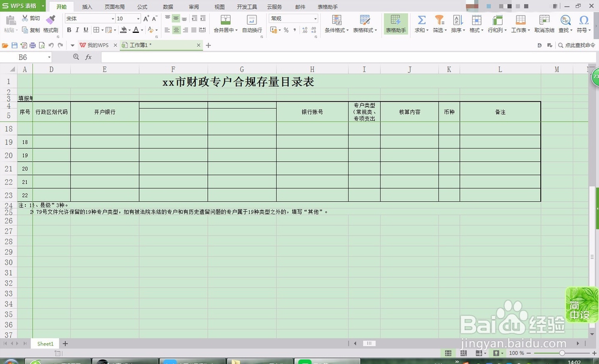599x364 pixels.
Task: Click the justify alignment icon
Action: [x=193, y=30]
